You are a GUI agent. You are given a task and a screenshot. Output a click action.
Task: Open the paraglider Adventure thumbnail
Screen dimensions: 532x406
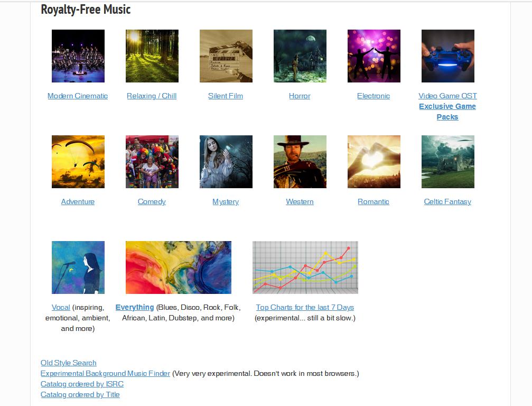pyautogui.click(x=78, y=162)
